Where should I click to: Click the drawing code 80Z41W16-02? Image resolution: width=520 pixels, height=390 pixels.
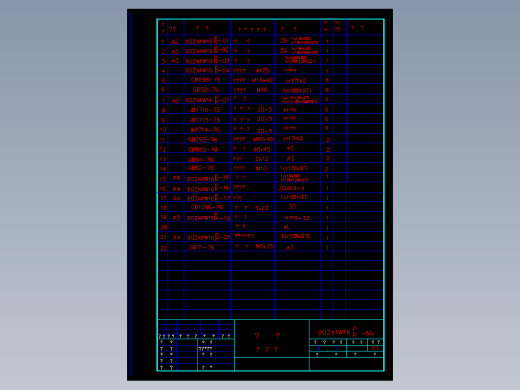click(x=207, y=50)
